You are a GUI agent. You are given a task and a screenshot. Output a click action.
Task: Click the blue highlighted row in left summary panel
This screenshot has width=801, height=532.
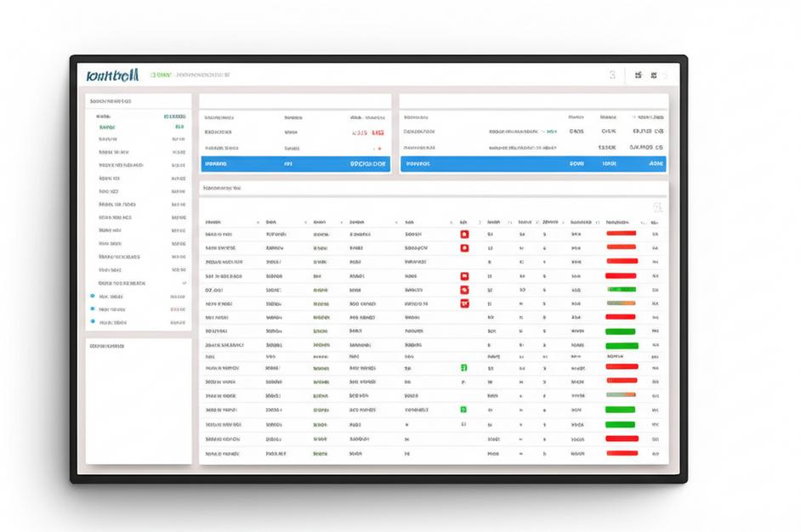pos(295,163)
